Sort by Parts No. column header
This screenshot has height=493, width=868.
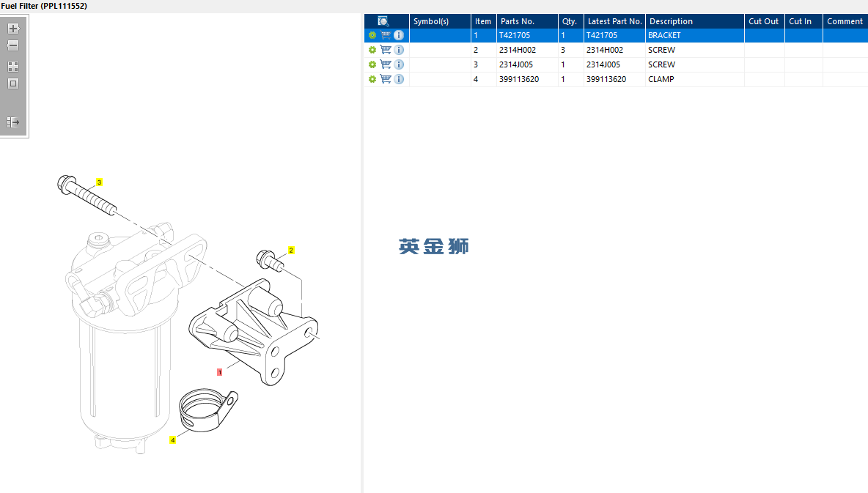pyautogui.click(x=528, y=21)
